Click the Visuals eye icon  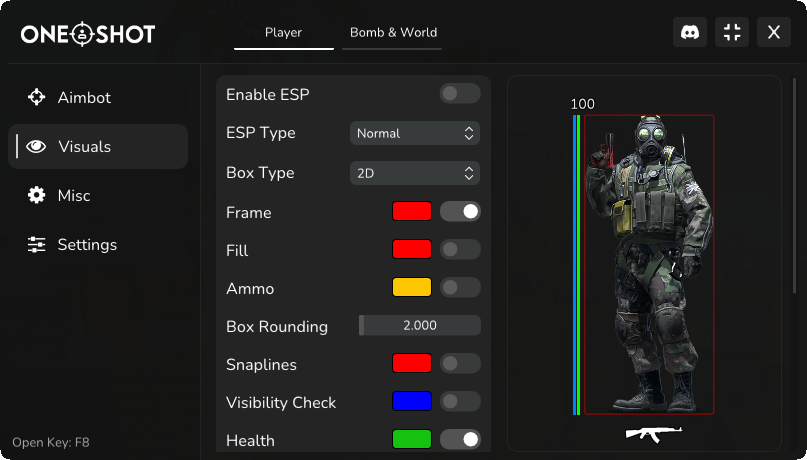(x=36, y=147)
